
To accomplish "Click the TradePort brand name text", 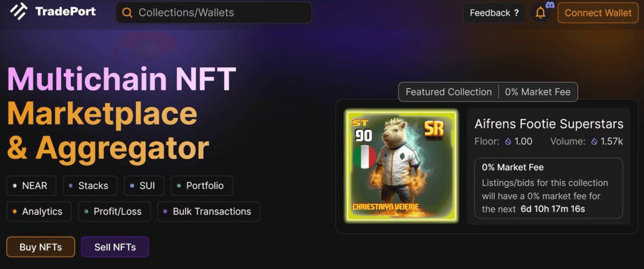I will (x=65, y=11).
